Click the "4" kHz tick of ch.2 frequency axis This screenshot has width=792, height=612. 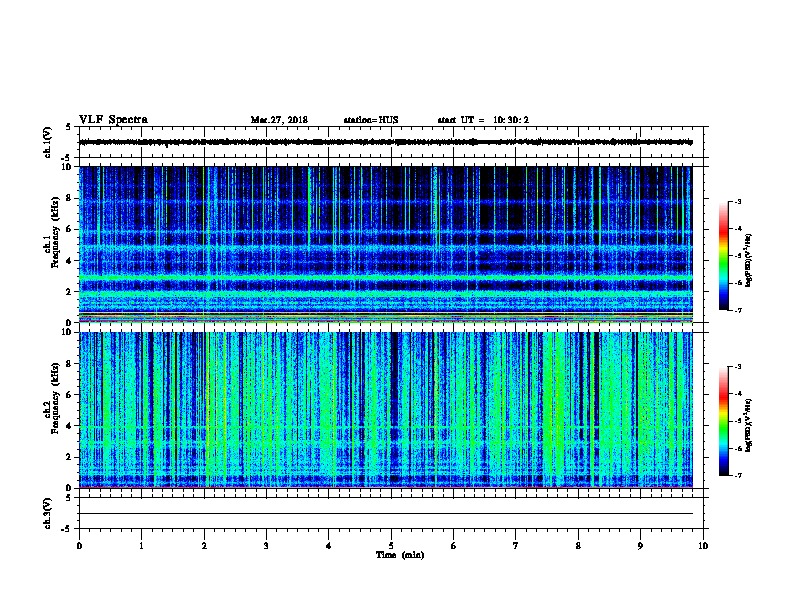click(69, 426)
